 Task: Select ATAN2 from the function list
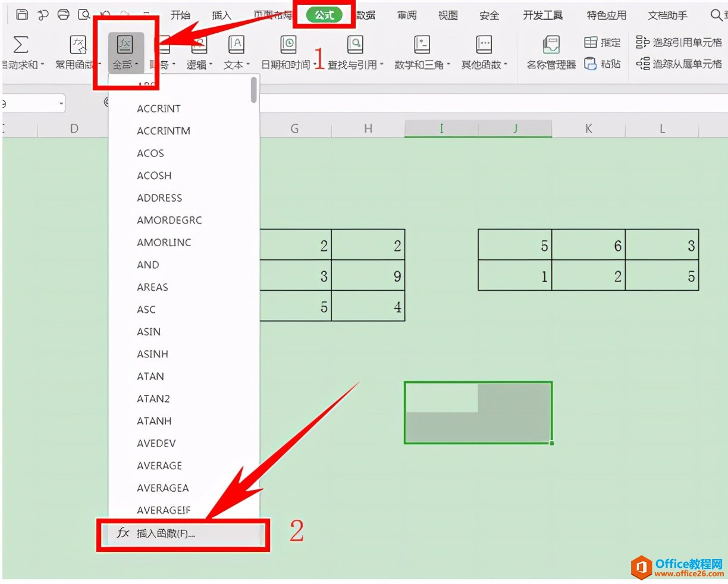coord(153,398)
